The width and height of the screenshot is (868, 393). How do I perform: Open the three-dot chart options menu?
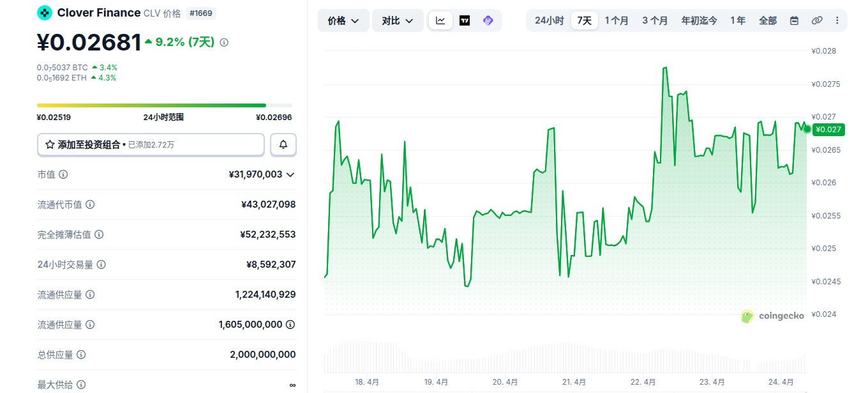[837, 20]
